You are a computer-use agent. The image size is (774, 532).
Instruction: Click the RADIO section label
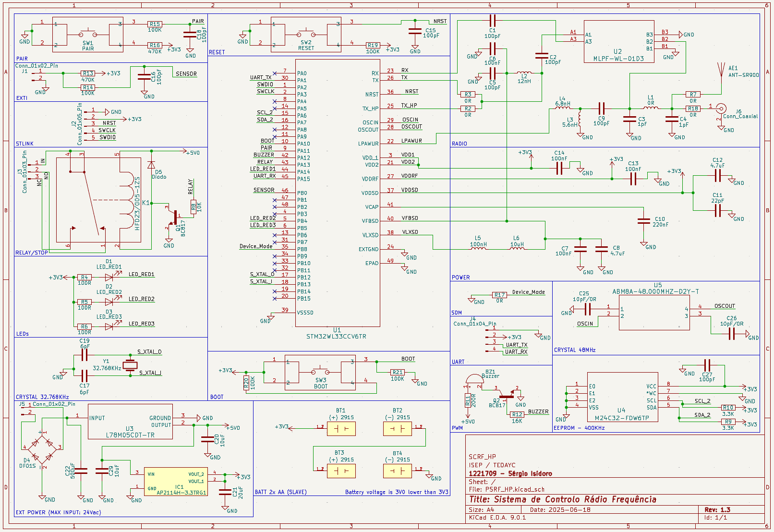[x=460, y=144]
